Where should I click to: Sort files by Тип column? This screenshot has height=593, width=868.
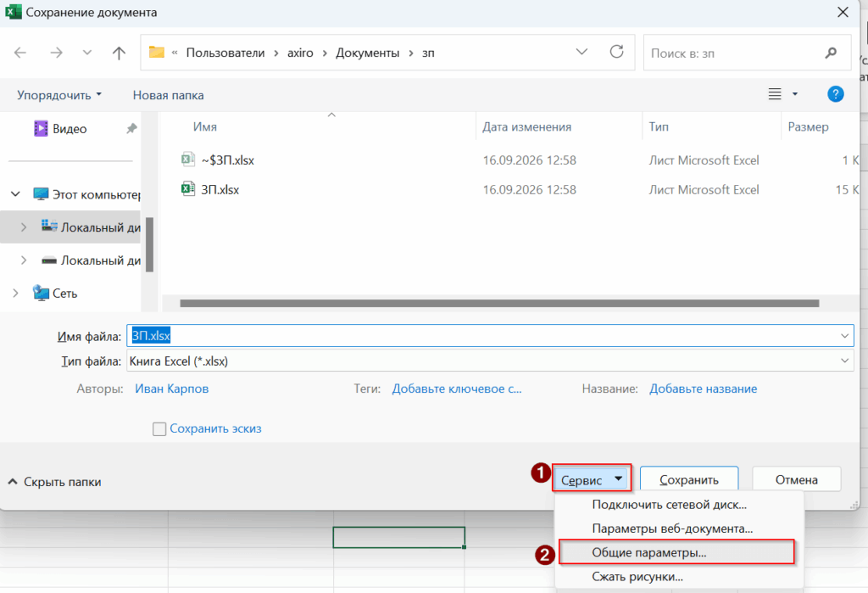(x=659, y=127)
